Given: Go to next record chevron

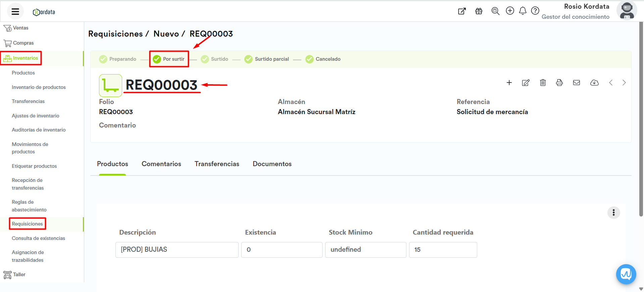Looking at the screenshot, I should (x=624, y=83).
